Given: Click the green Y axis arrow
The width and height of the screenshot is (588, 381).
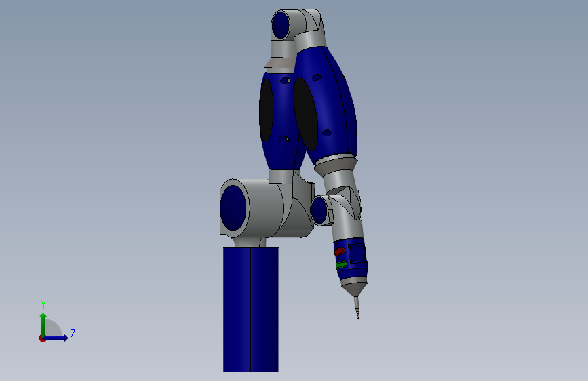Looking at the screenshot, I should click(x=43, y=325).
